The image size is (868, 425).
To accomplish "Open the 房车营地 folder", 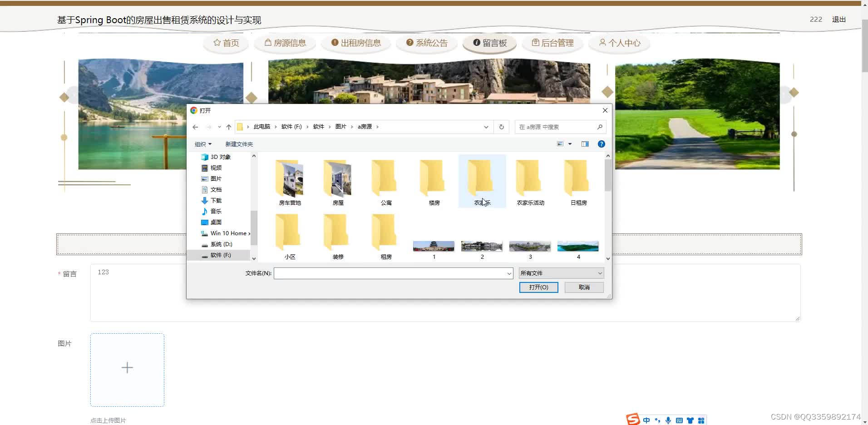I will tap(290, 183).
